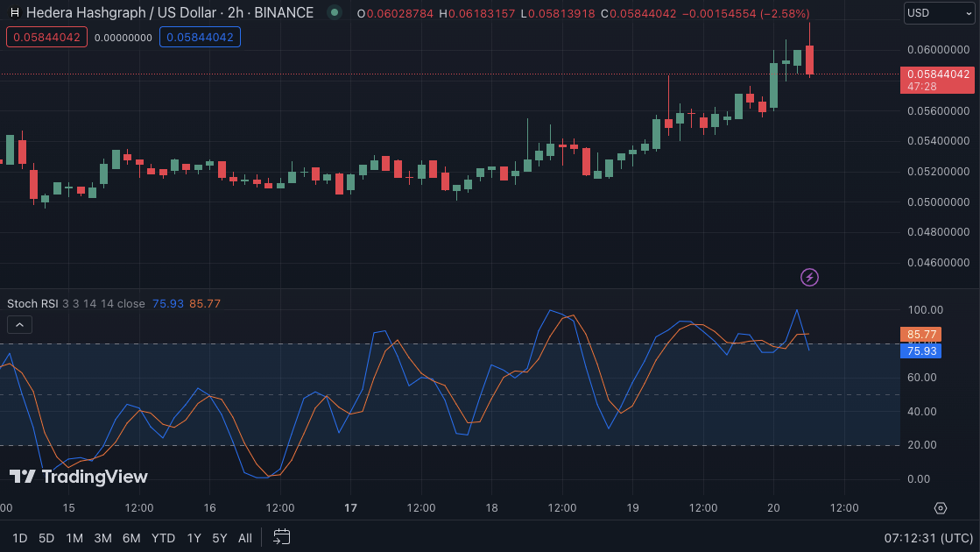Click the blue 75.93 value in indicator legend
980x552 pixels.
pos(168,303)
